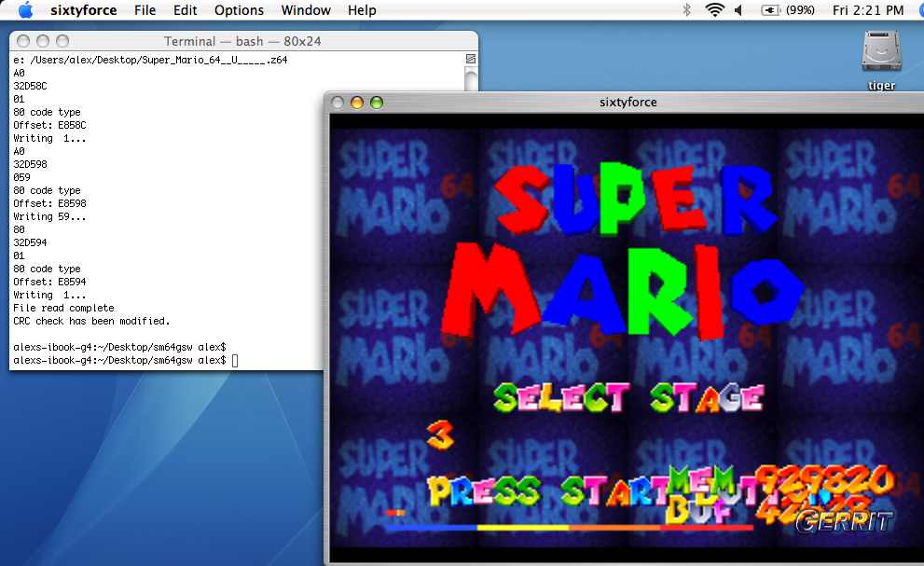
Task: Open the Options menu
Action: 239,10
